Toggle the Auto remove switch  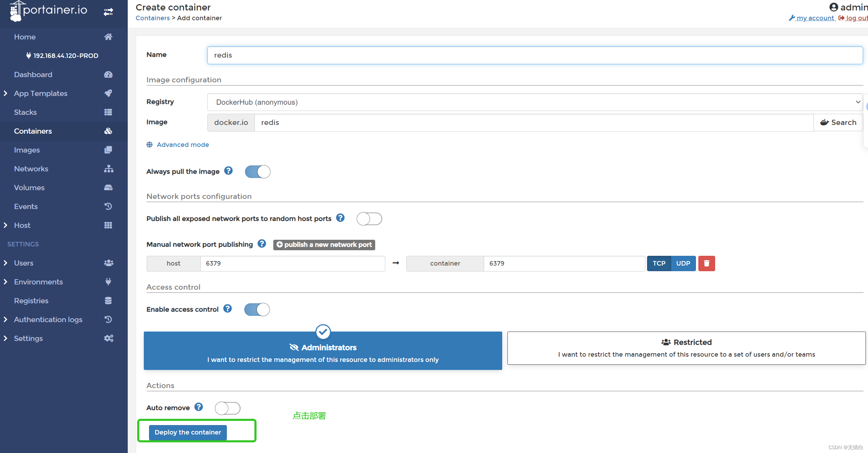(x=228, y=408)
